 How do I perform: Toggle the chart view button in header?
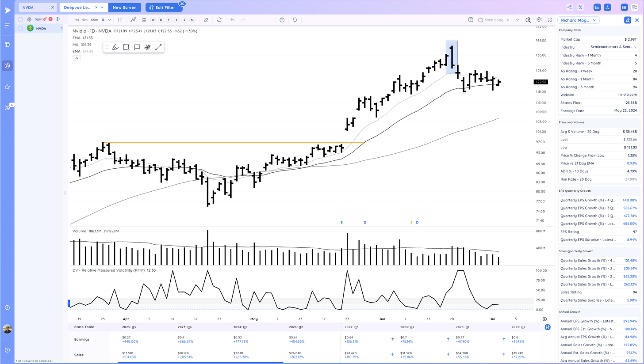click(597, 7)
